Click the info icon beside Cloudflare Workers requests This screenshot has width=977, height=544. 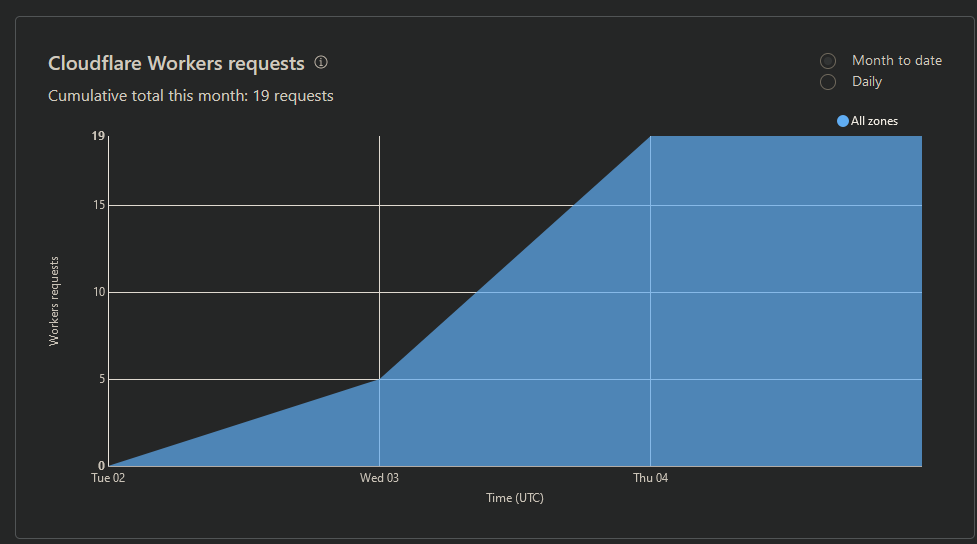(321, 62)
